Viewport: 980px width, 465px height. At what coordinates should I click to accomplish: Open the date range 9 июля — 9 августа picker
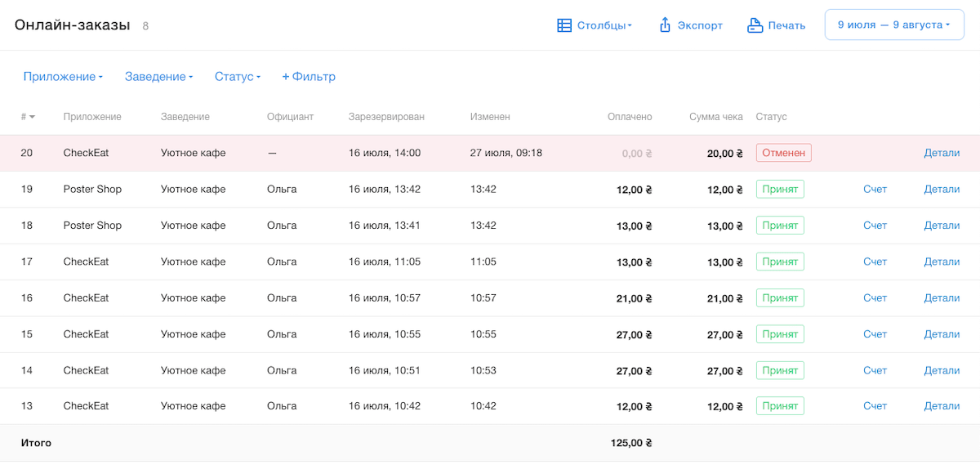tap(894, 25)
